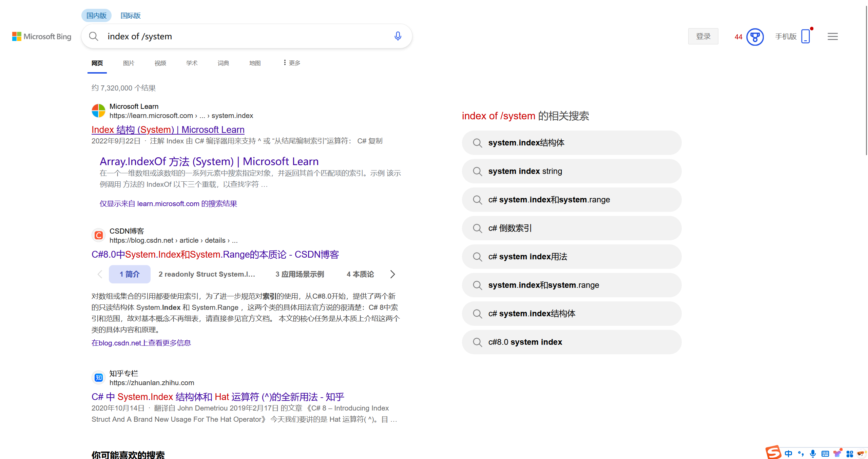Open the Microsoft Rewards medal icon
The width and height of the screenshot is (868, 459).
[755, 37]
